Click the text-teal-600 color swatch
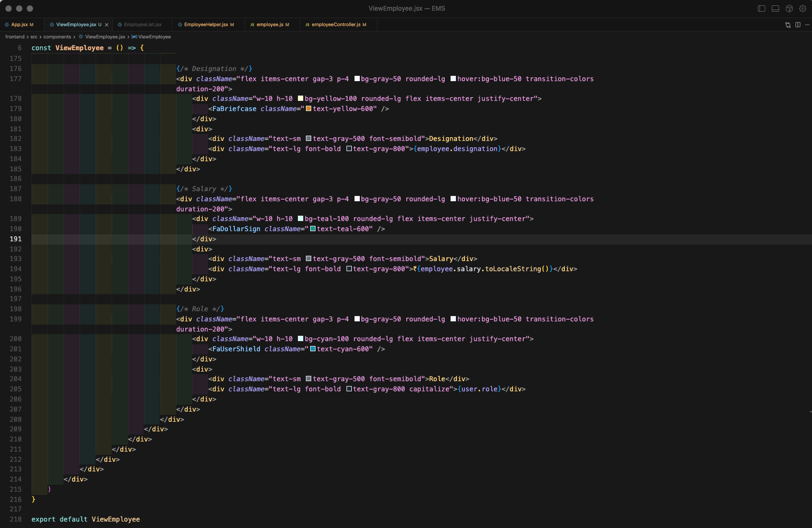 pyautogui.click(x=313, y=229)
